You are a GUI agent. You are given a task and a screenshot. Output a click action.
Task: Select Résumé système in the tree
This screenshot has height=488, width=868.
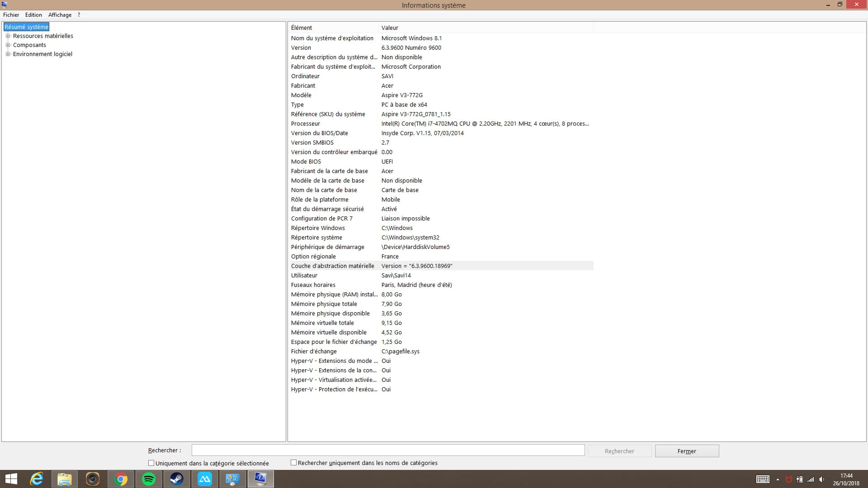coord(26,27)
